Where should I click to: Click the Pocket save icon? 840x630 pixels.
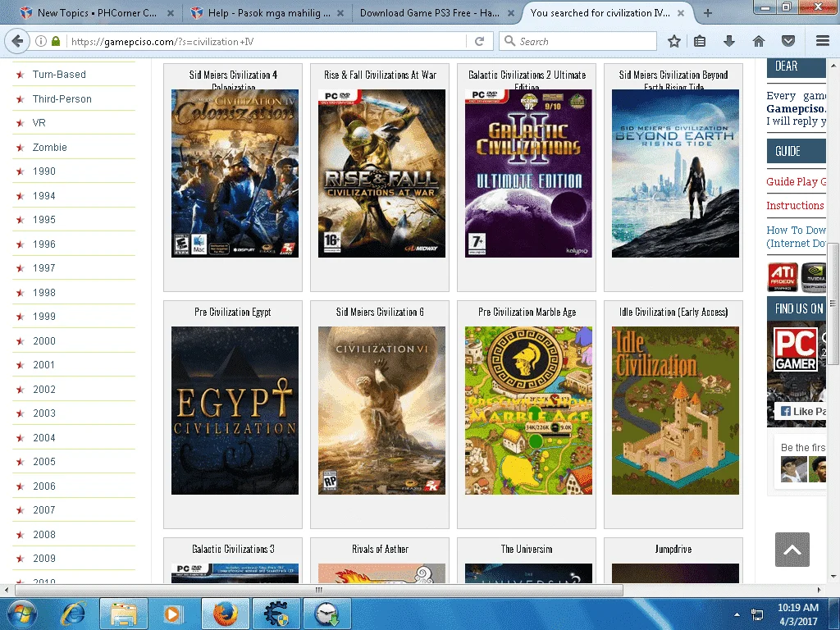coord(787,41)
